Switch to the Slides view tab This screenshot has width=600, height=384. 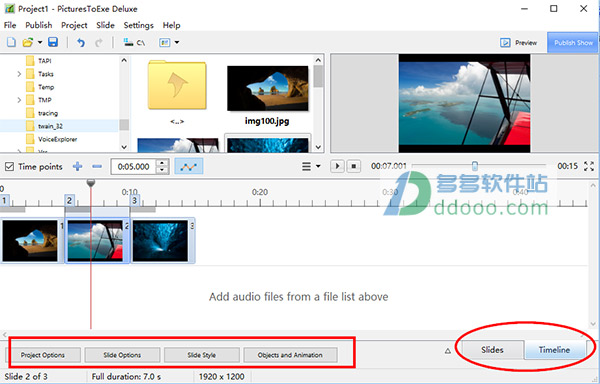point(492,350)
